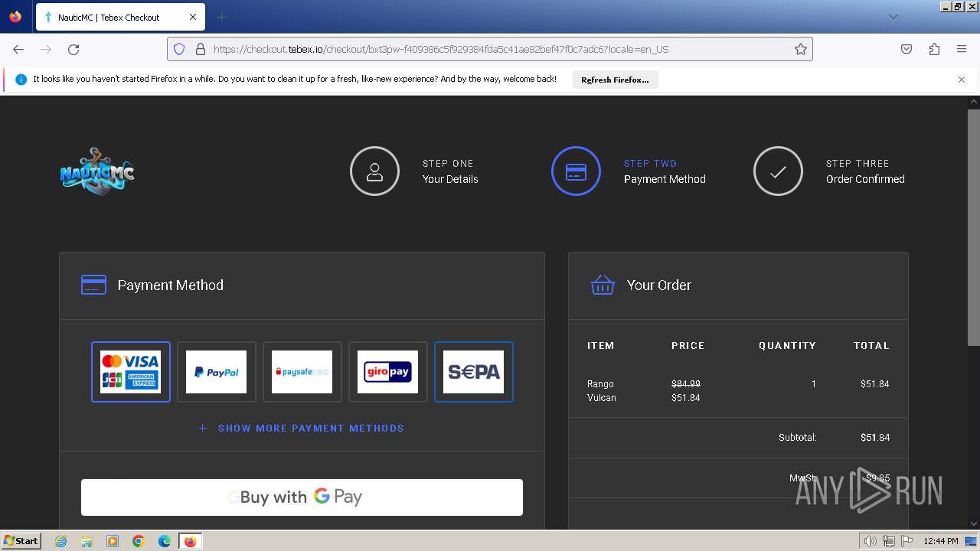Choose SEPA payment method
The height and width of the screenshot is (551, 980).
click(x=474, y=372)
